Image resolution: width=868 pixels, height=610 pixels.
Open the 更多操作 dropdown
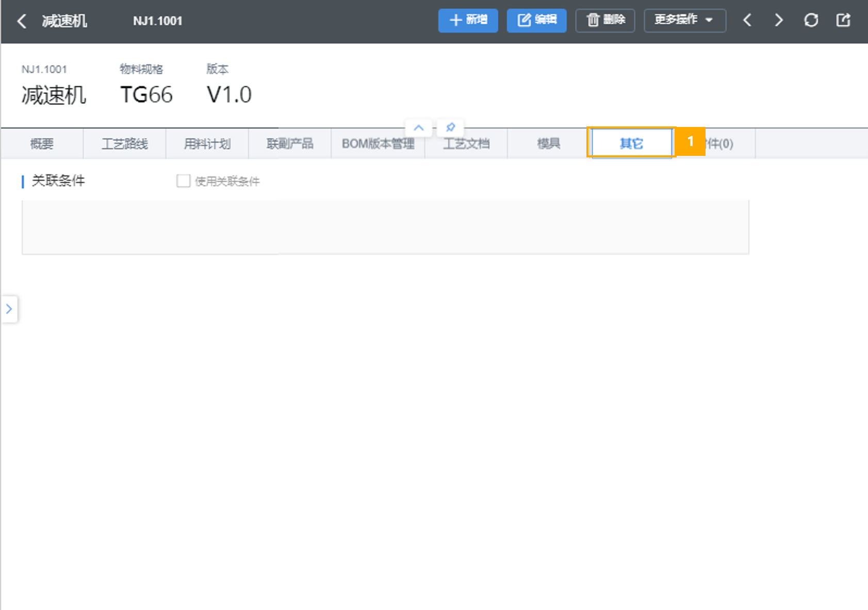click(x=684, y=21)
